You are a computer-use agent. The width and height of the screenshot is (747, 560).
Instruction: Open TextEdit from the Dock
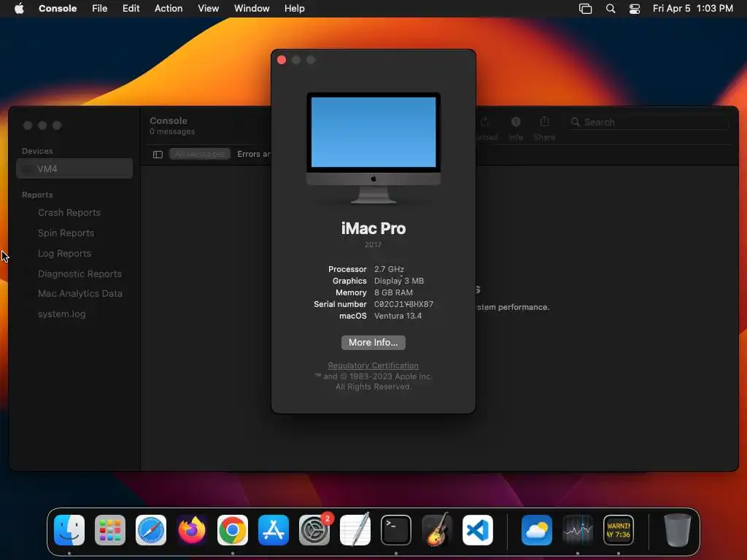tap(355, 530)
